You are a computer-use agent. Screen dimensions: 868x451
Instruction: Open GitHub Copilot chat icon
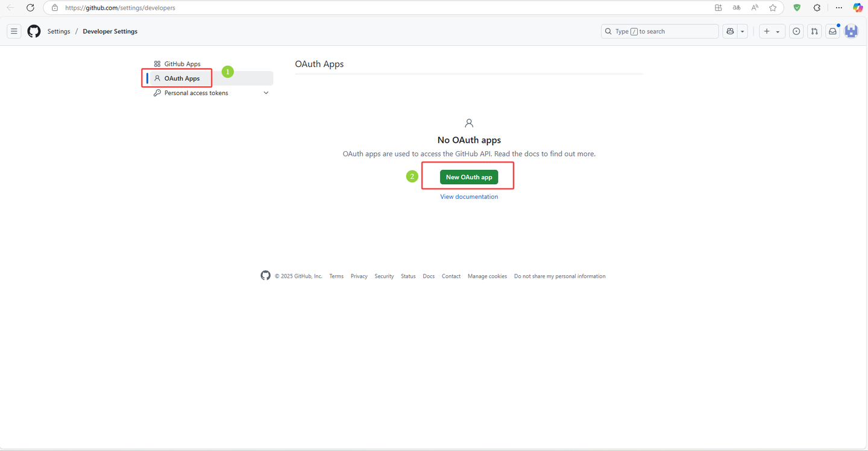pyautogui.click(x=730, y=31)
